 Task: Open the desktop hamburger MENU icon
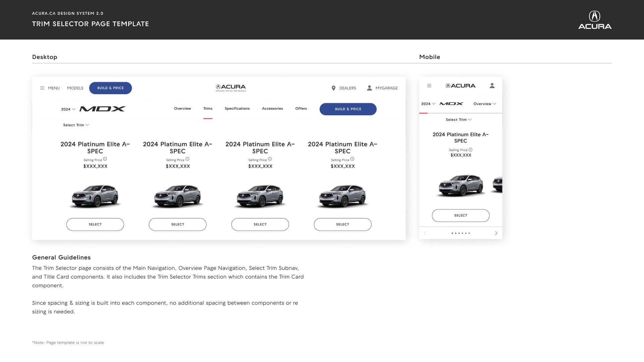[x=42, y=88]
